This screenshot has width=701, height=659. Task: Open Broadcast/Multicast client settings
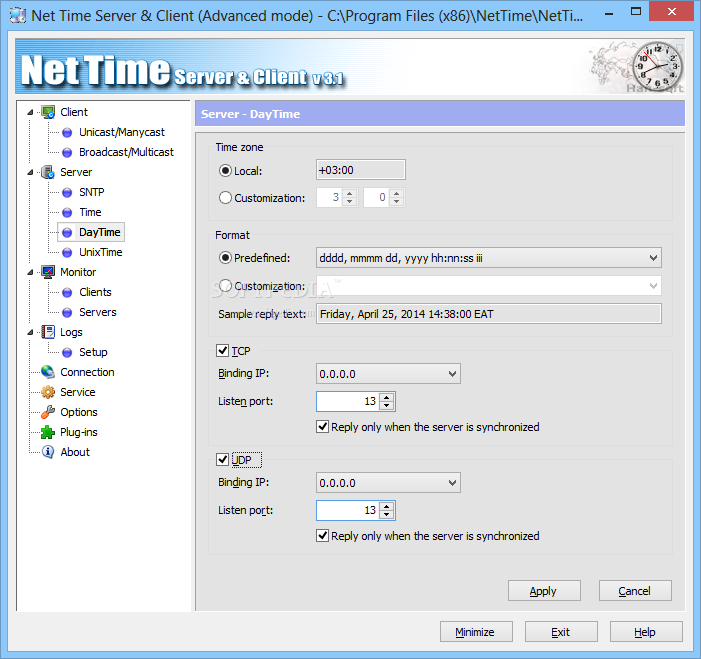(126, 152)
